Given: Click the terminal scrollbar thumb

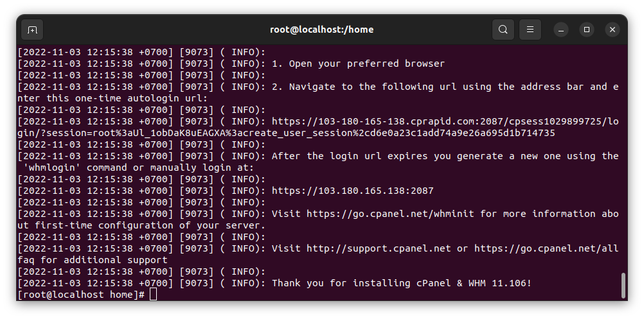Looking at the screenshot, I should coord(623,286).
